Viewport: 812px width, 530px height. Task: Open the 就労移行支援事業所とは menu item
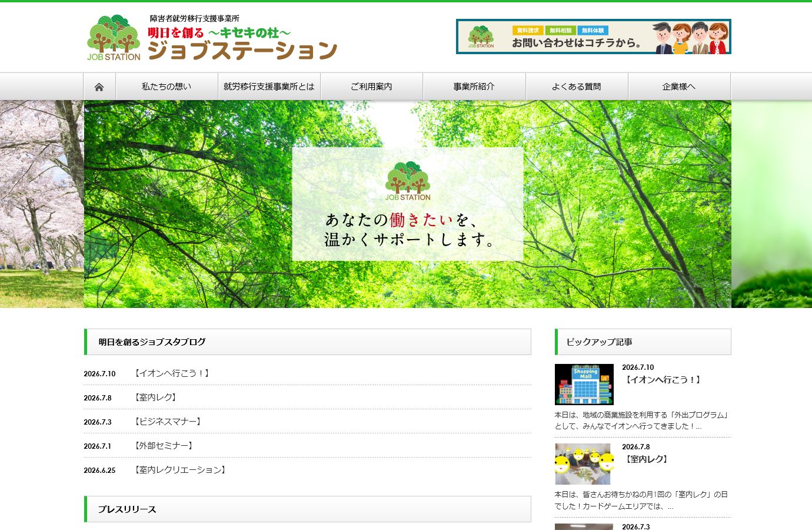pos(269,87)
